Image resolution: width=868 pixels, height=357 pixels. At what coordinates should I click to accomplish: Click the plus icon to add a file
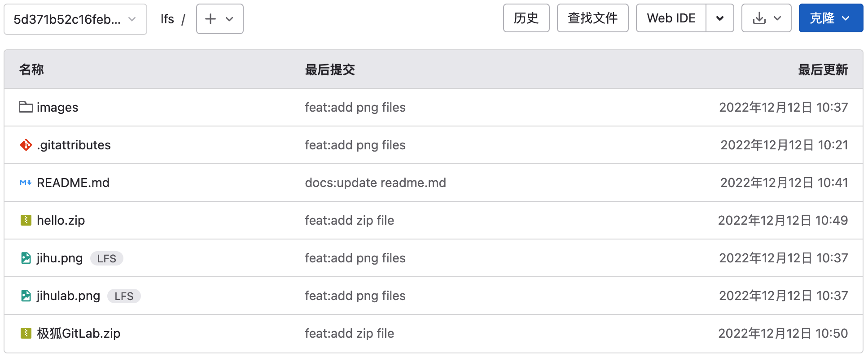pos(210,19)
